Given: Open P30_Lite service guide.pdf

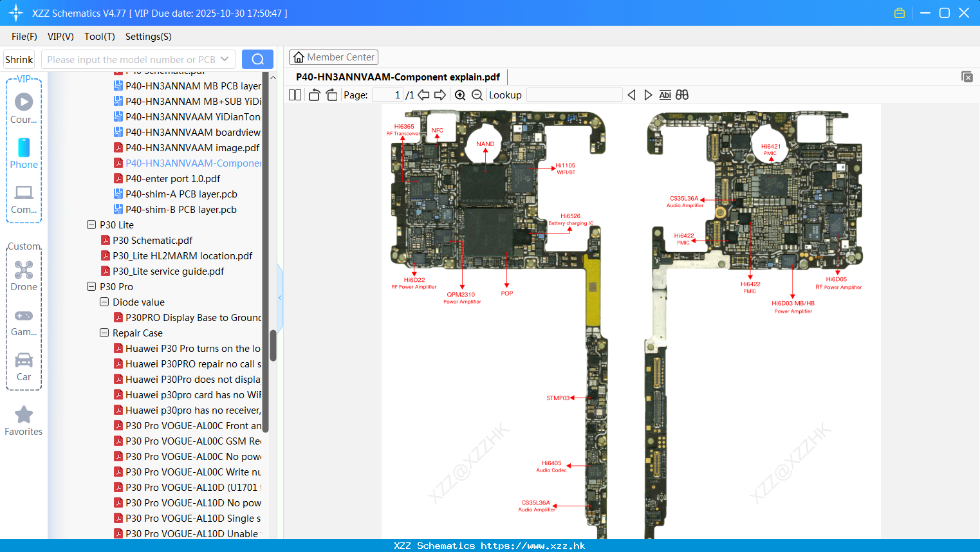Looking at the screenshot, I should click(x=163, y=271).
